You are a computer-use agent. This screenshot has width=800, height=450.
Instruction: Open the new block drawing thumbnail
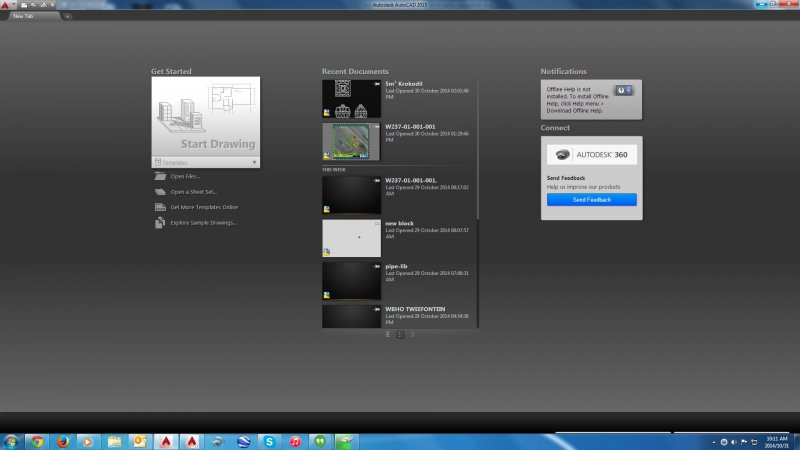351,238
